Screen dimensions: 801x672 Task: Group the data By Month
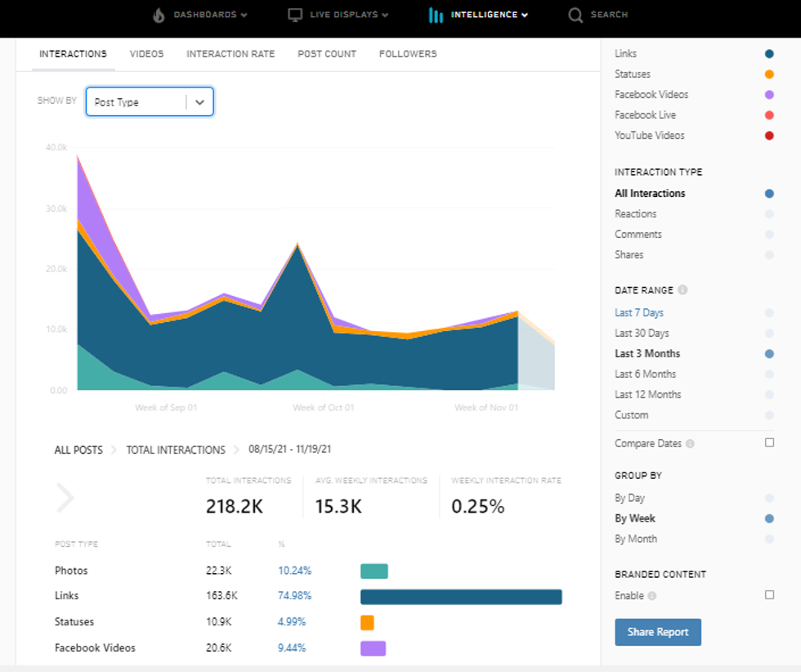click(x=636, y=539)
